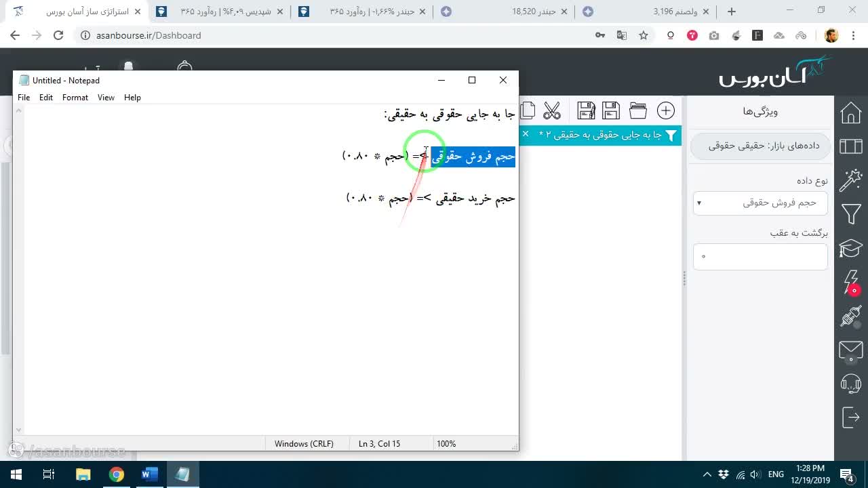Image resolution: width=868 pixels, height=488 pixels.
Task: Click Windows (CRLF) in Notepad status bar
Action: (x=304, y=444)
